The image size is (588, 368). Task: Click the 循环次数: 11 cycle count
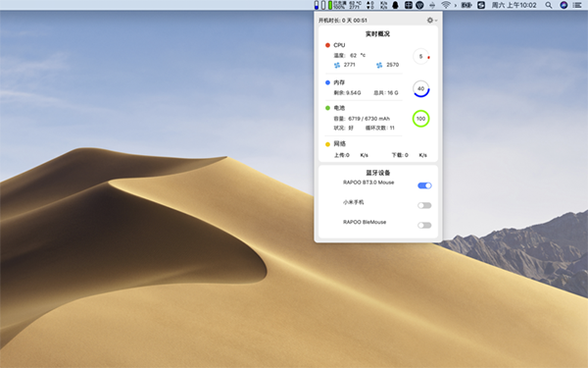click(380, 128)
